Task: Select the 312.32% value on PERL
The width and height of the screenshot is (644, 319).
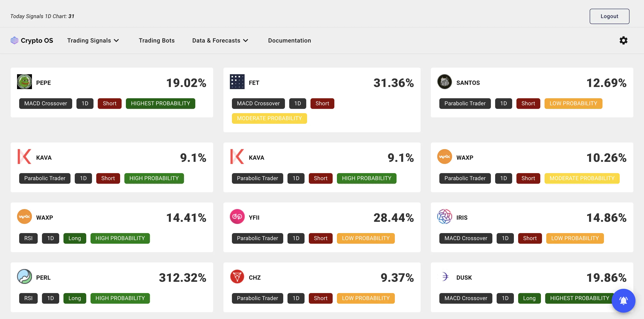Action: (x=183, y=278)
